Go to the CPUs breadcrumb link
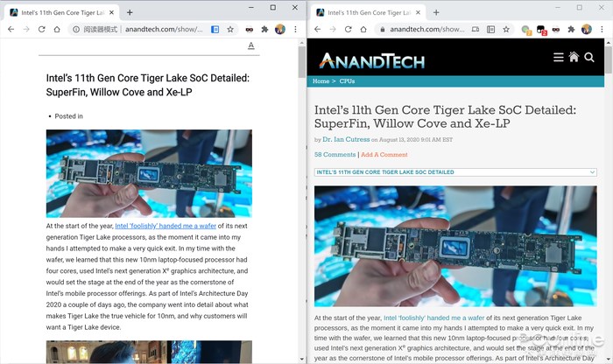 tap(347, 81)
